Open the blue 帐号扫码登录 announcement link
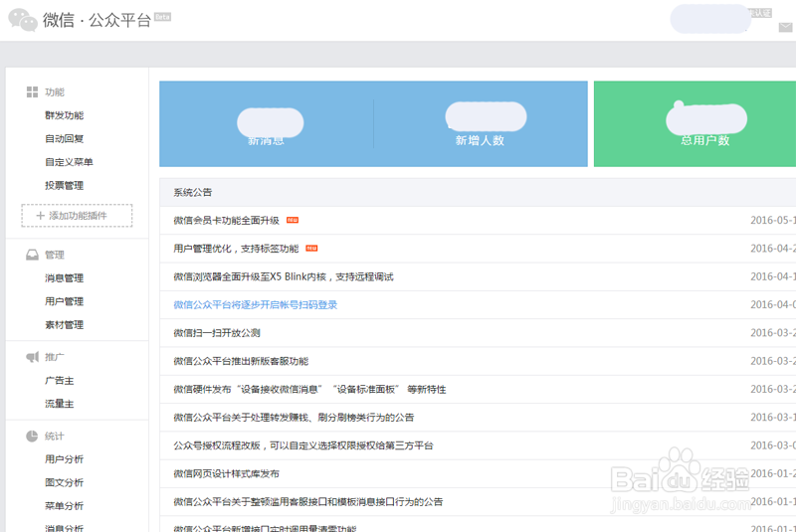 pos(256,305)
